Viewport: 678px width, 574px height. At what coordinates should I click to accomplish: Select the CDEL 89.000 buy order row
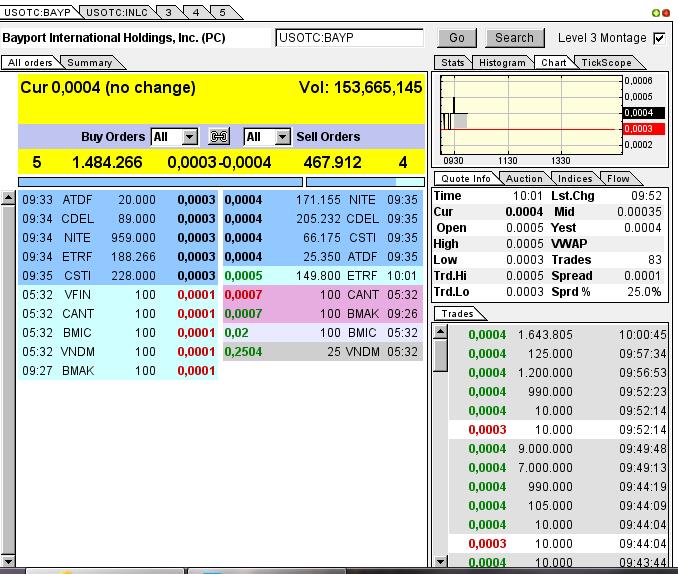[118, 219]
